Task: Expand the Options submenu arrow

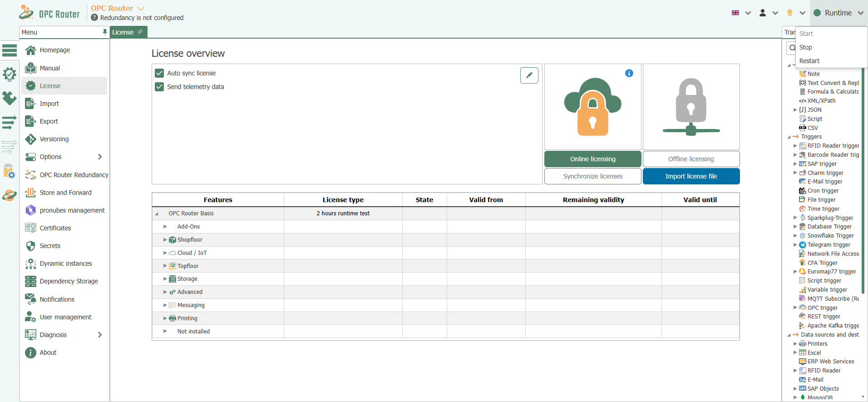Action: tap(100, 157)
